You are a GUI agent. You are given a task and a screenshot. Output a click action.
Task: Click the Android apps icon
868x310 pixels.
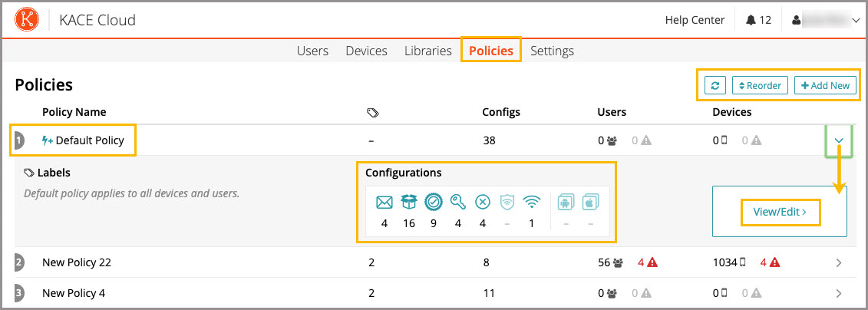(x=566, y=203)
